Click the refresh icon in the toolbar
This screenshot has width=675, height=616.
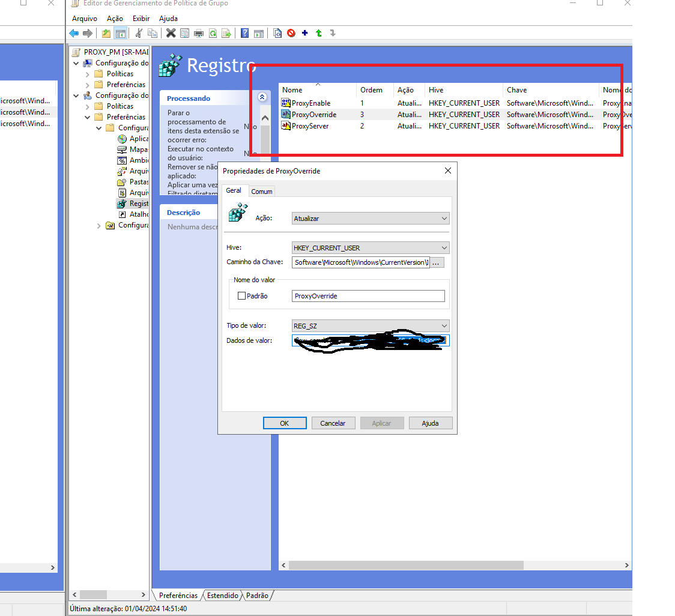click(213, 33)
